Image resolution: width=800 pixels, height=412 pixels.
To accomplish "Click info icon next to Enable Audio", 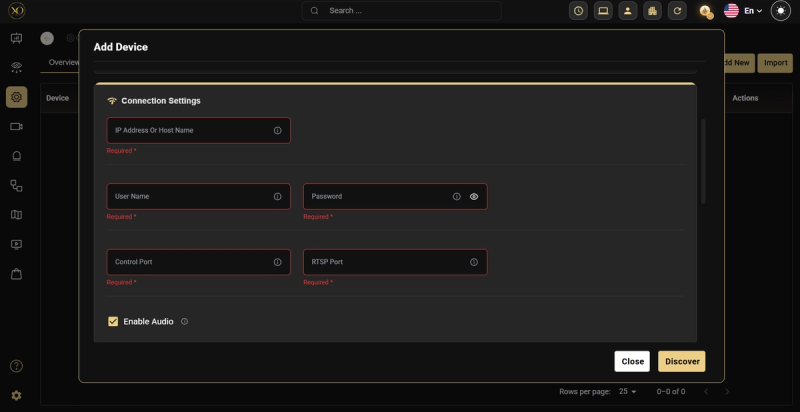I will click(x=185, y=321).
